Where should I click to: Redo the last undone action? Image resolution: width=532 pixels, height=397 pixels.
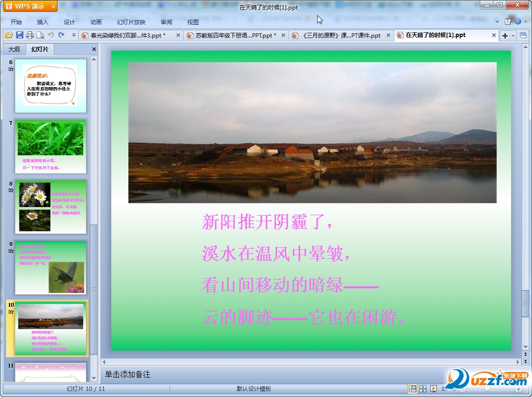(61, 35)
